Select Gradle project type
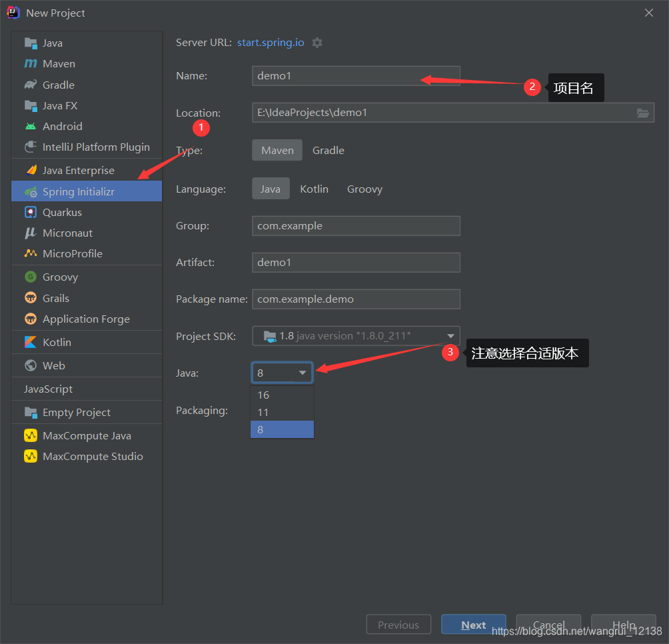The height and width of the screenshot is (644, 669). pyautogui.click(x=328, y=150)
